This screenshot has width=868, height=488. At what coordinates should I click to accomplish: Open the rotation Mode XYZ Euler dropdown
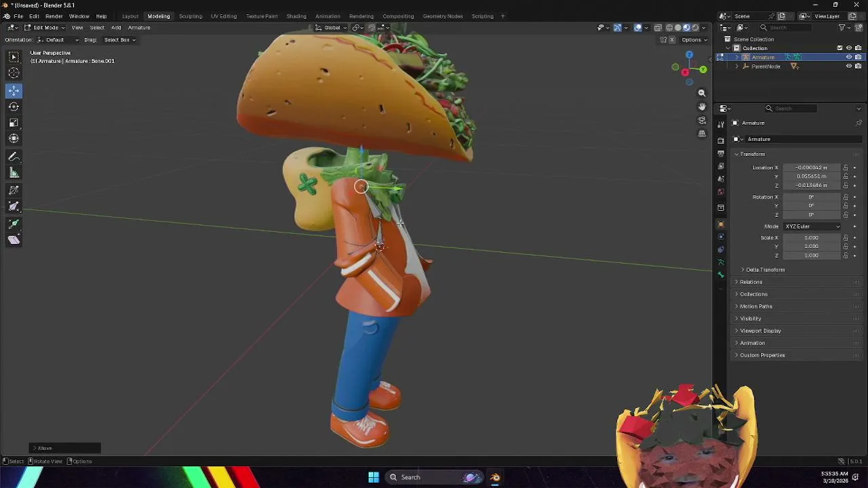812,226
